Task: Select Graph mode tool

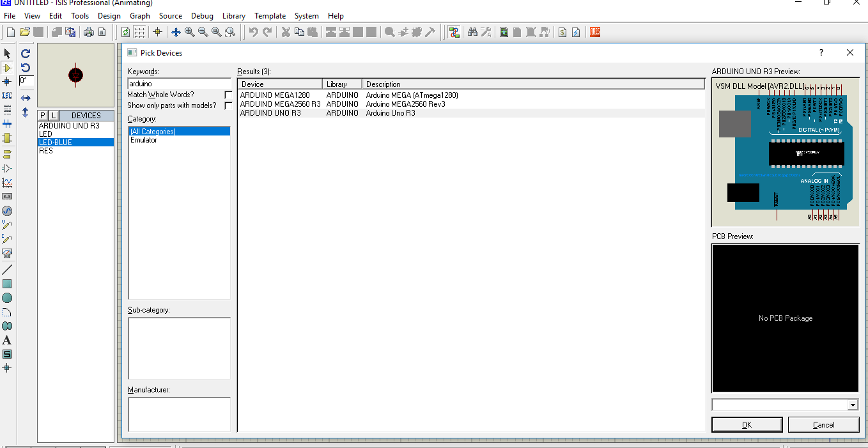Action: (x=7, y=183)
